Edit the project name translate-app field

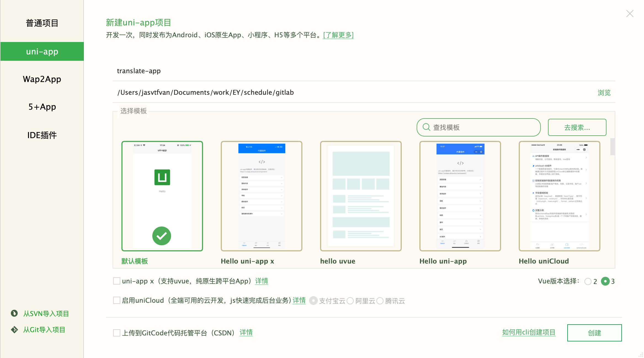coord(364,71)
